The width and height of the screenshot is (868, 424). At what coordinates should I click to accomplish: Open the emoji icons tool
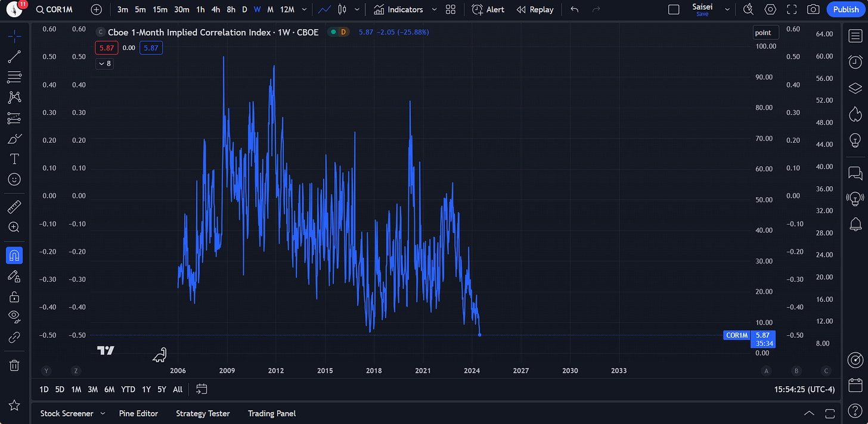click(x=14, y=179)
